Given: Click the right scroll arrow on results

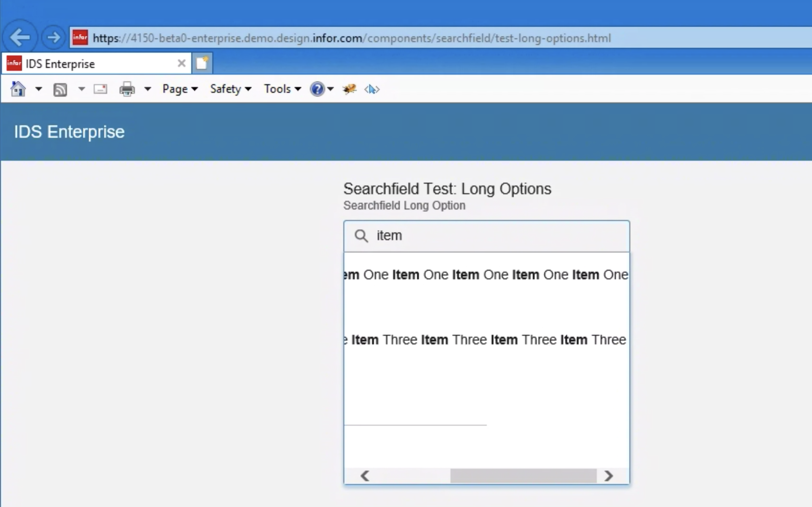Looking at the screenshot, I should 609,476.
